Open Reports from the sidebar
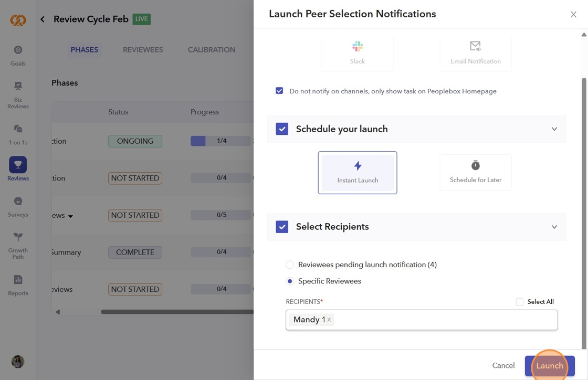 tap(18, 285)
